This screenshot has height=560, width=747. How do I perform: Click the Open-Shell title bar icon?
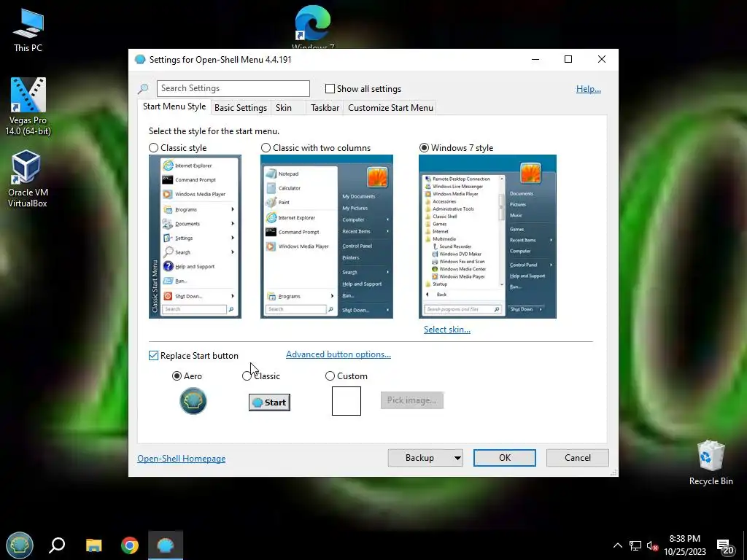coord(139,60)
